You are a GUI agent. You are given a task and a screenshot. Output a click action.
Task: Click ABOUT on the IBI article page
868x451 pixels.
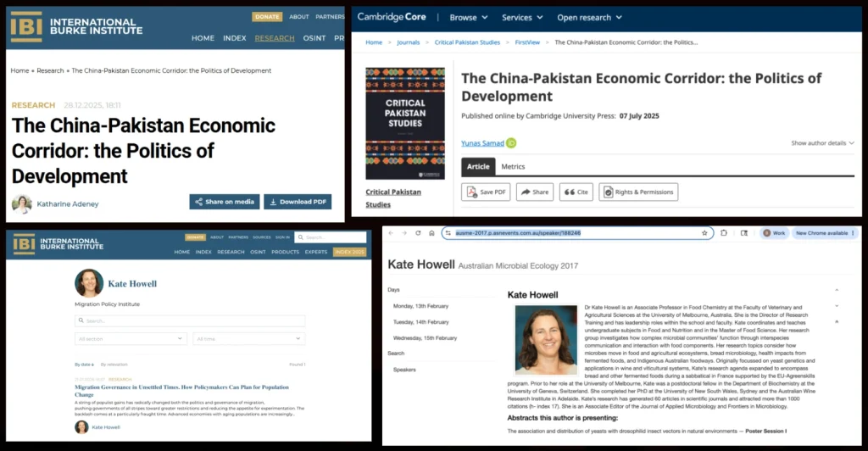[299, 17]
